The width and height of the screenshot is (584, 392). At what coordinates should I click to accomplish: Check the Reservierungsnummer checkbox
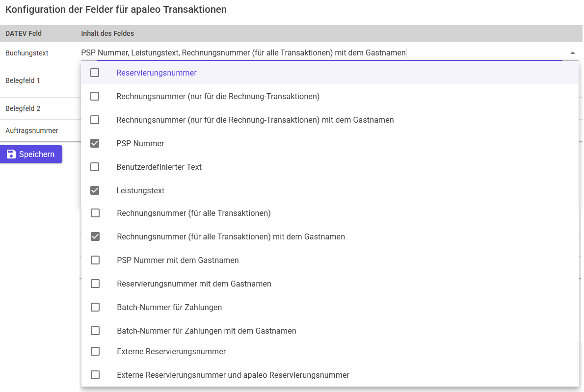pyautogui.click(x=95, y=73)
